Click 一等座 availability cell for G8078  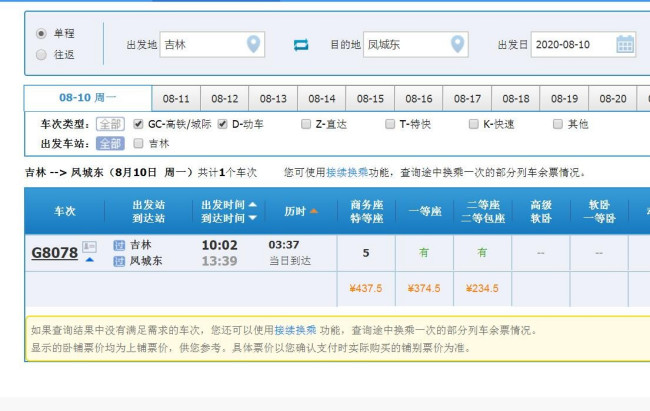[424, 253]
